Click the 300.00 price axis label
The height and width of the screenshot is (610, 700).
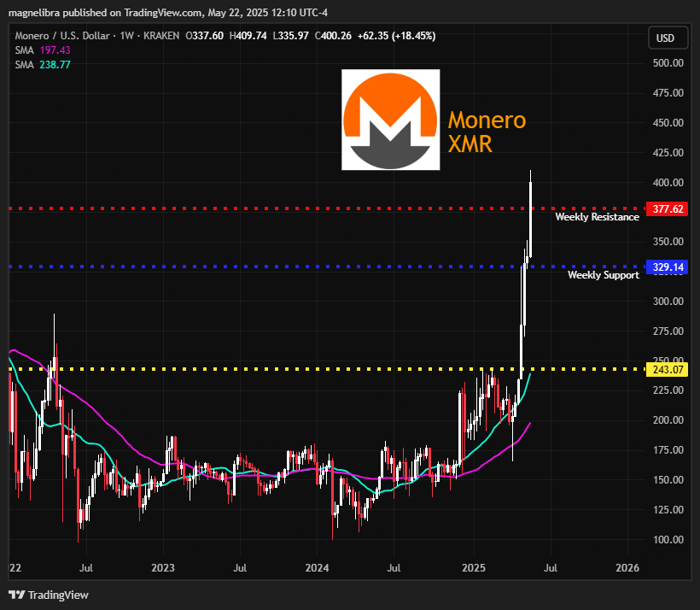click(x=668, y=302)
